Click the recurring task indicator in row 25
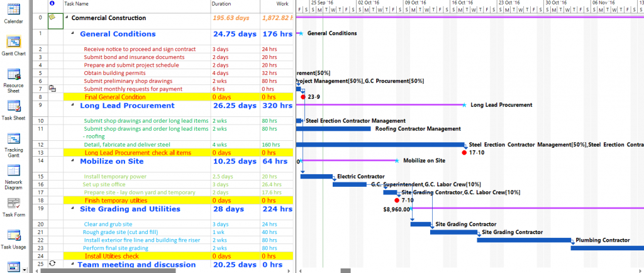Viewport: 644px width, 273px height. click(52, 264)
